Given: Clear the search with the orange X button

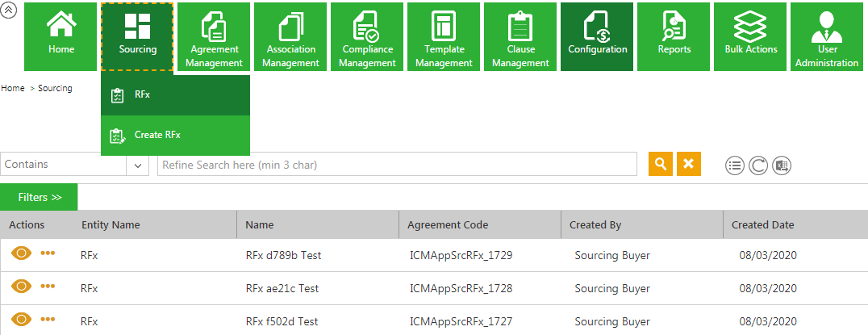Looking at the screenshot, I should (x=688, y=164).
